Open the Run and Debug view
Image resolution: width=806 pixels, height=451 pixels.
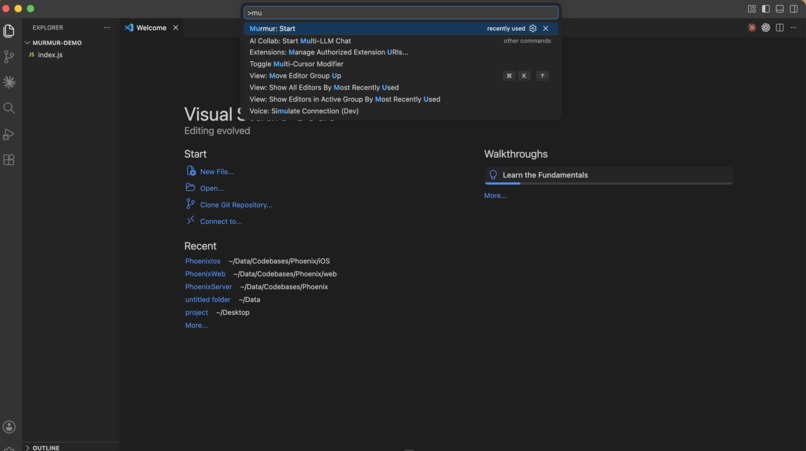point(9,134)
